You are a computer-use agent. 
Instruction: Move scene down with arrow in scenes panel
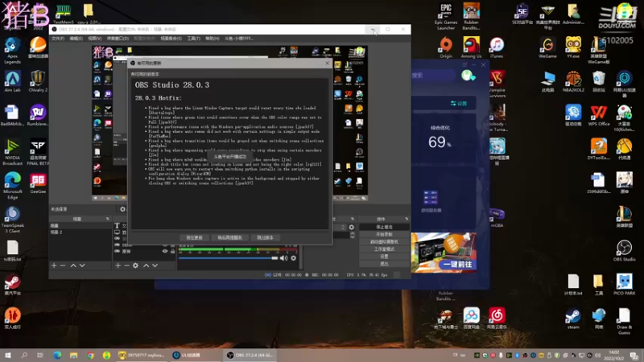click(82, 265)
